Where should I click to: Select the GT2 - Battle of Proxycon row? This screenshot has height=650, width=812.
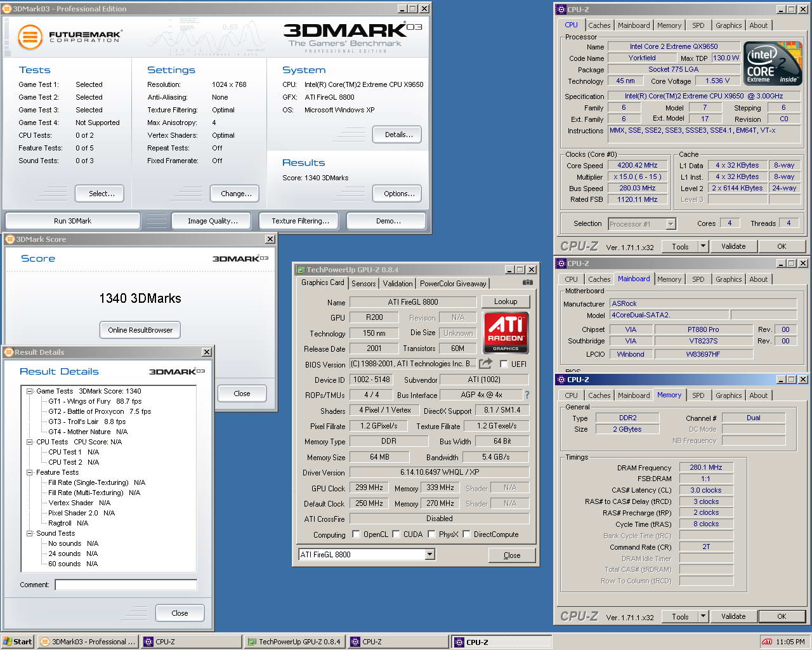point(100,411)
